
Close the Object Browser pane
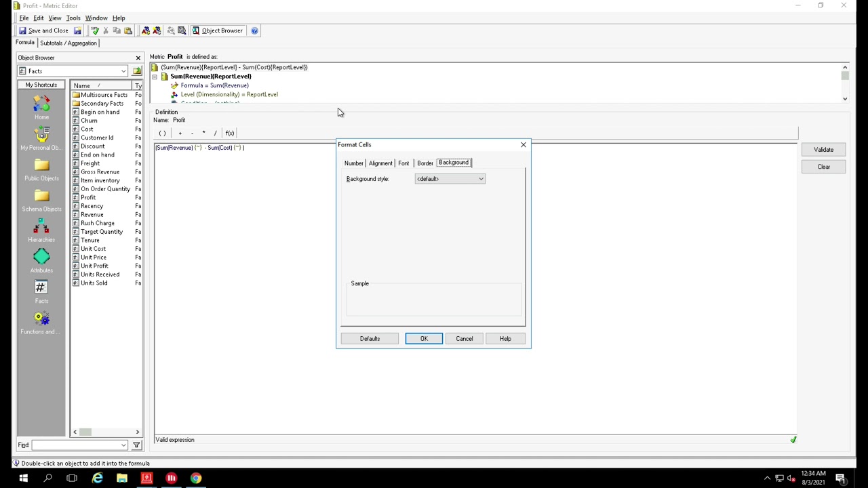138,58
